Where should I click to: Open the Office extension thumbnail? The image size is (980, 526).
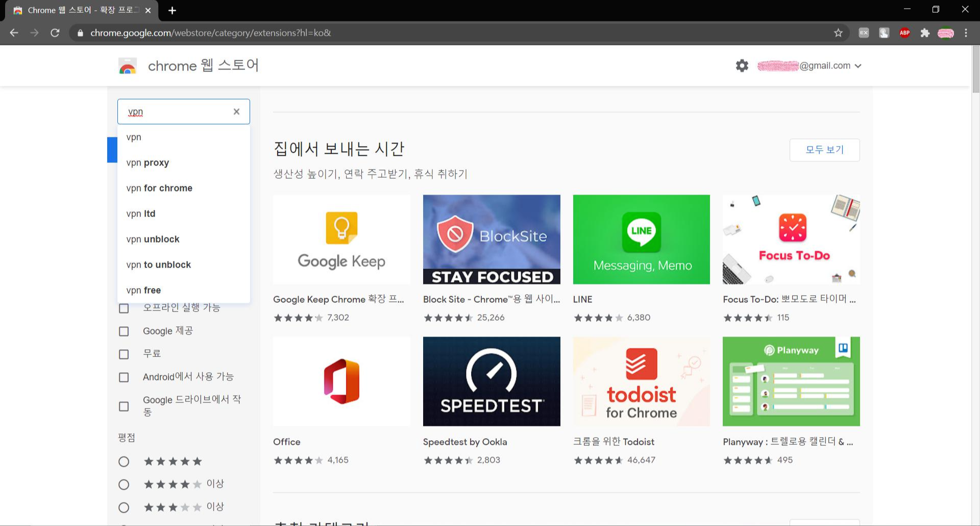(341, 381)
